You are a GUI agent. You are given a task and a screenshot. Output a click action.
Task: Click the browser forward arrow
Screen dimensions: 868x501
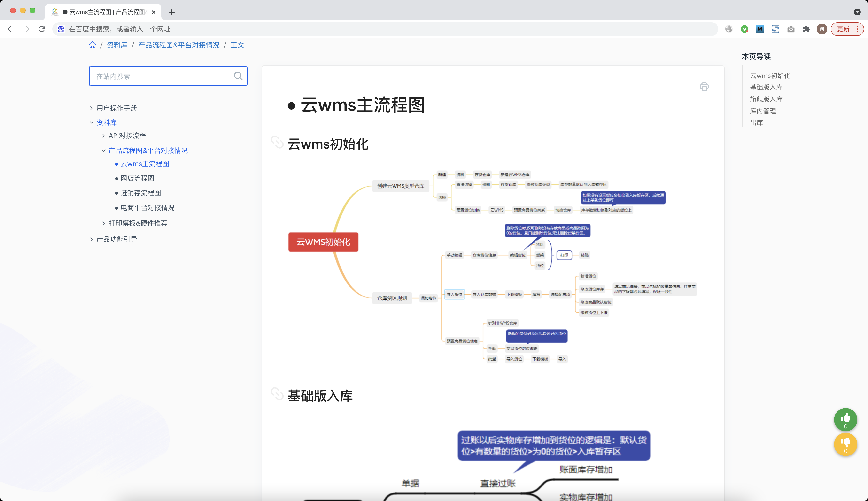point(26,29)
